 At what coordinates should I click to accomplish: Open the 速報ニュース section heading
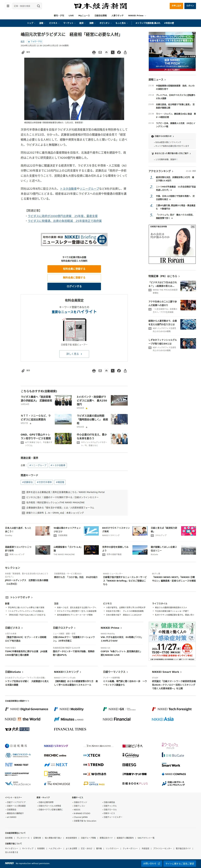(x=157, y=80)
